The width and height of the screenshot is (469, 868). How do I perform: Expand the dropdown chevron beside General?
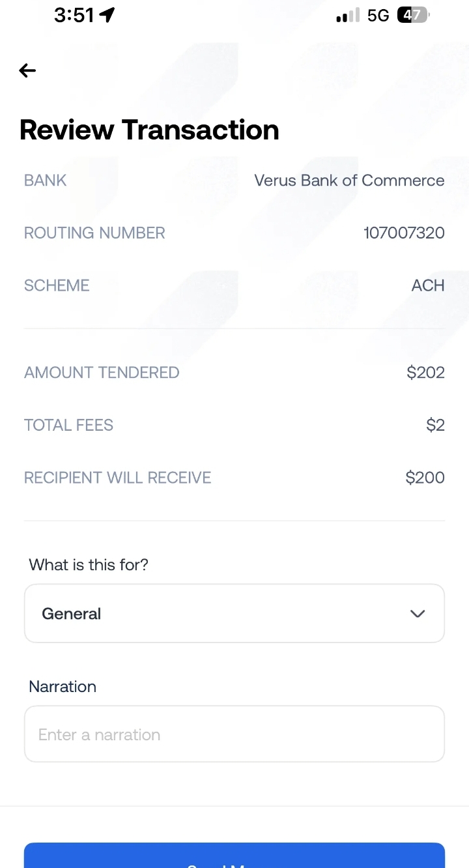[418, 614]
